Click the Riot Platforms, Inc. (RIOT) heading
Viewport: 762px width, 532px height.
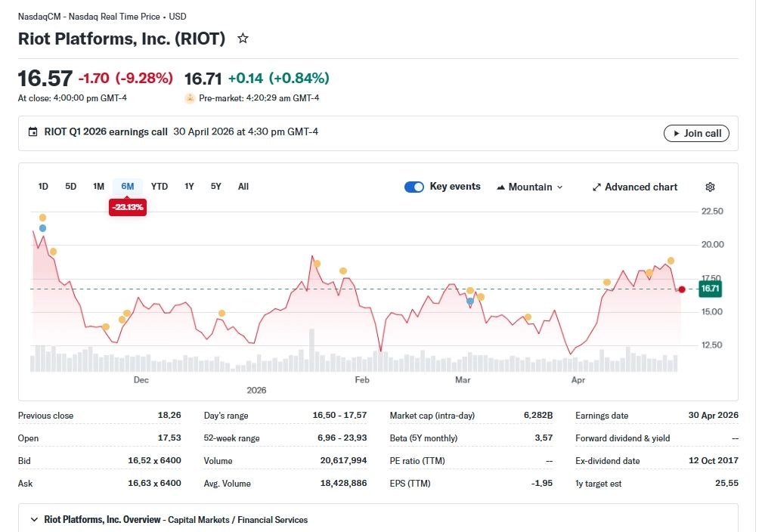pyautogui.click(x=122, y=39)
